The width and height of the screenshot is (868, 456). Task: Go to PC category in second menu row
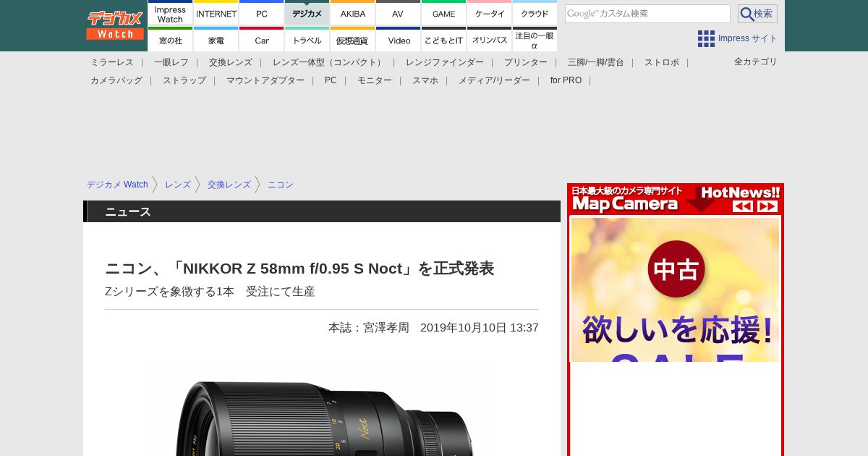(x=331, y=80)
